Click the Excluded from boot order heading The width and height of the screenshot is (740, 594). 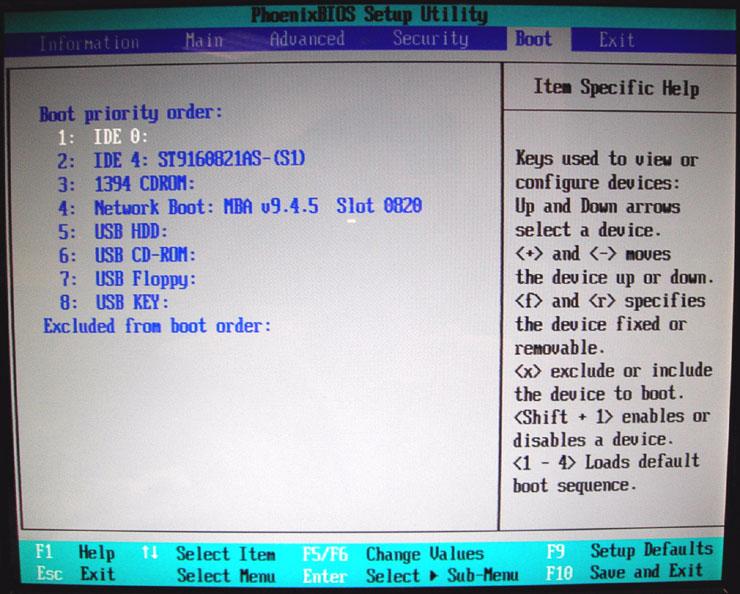click(x=157, y=326)
